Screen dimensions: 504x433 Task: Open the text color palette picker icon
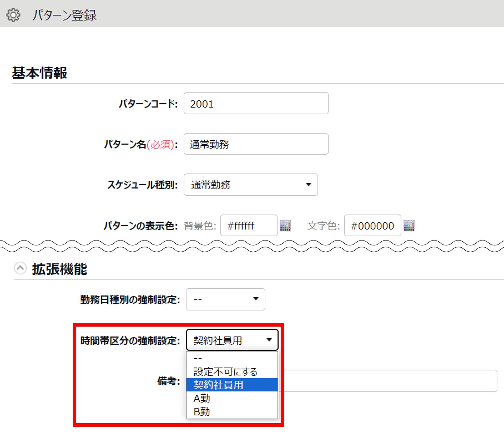(x=409, y=226)
